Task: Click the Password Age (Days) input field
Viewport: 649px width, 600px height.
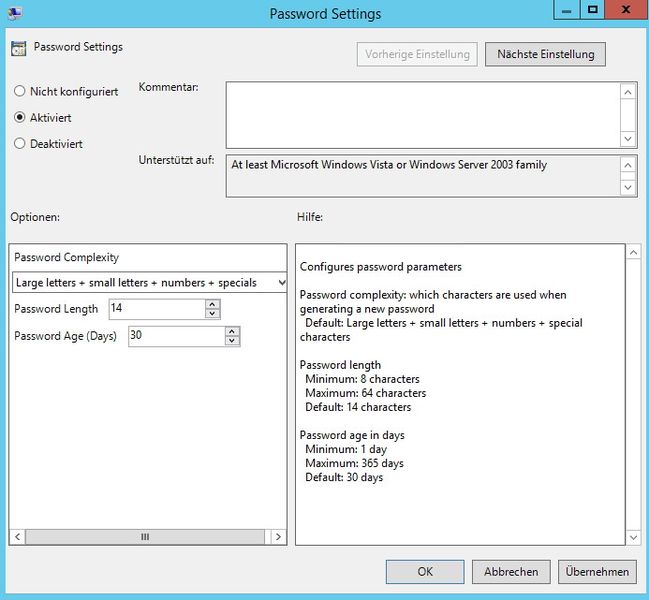Action: (x=175, y=336)
